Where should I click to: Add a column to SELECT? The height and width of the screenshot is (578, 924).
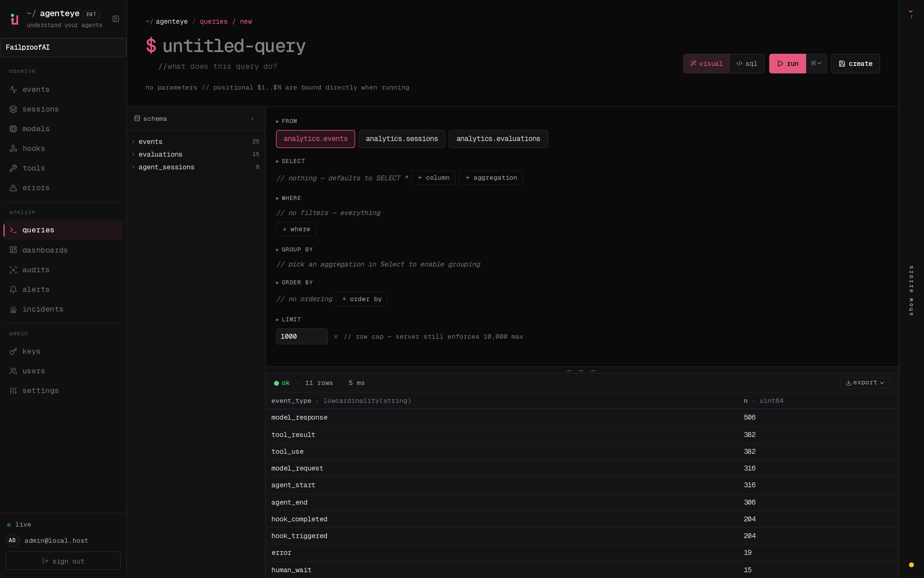click(433, 178)
